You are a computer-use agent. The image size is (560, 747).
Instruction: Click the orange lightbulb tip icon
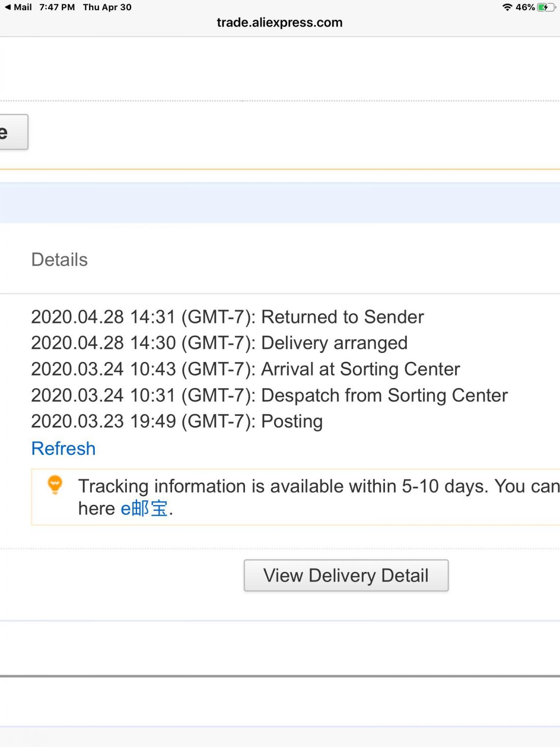[55, 485]
